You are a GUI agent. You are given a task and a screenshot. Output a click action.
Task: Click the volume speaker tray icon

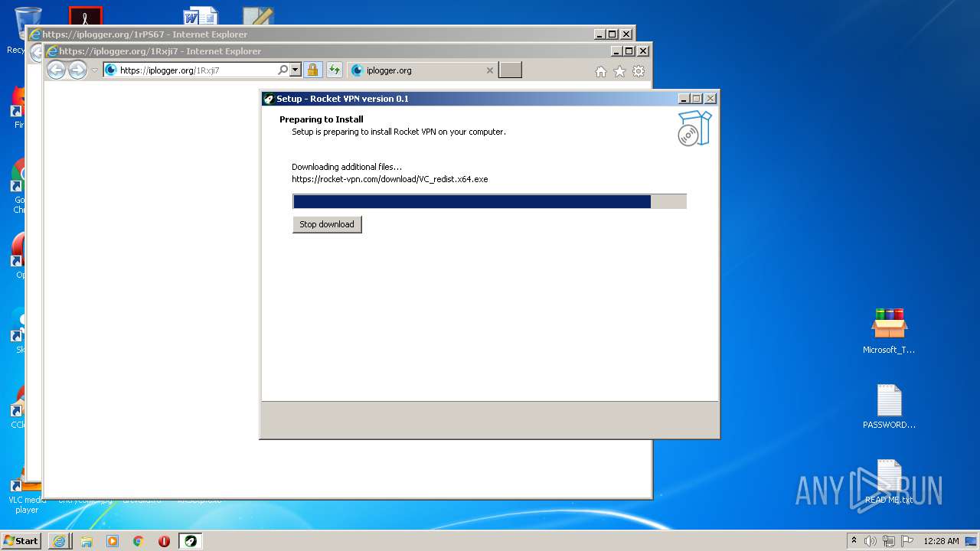point(871,541)
